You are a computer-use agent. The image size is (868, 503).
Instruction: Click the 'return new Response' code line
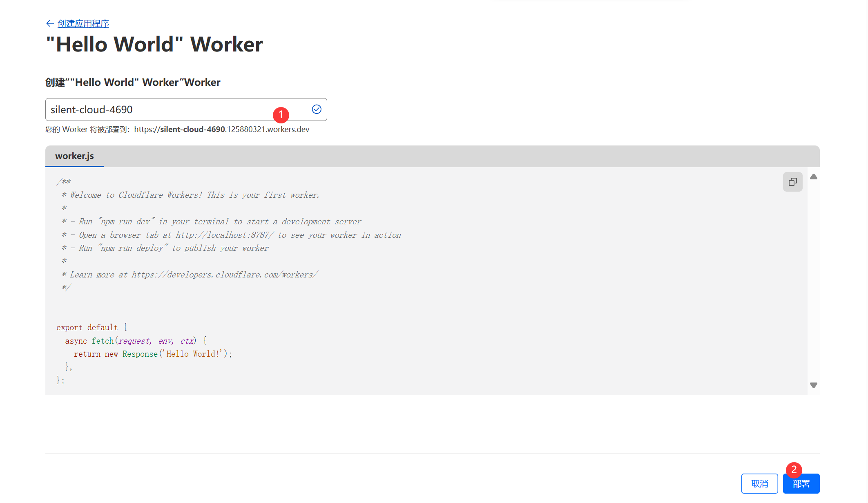(153, 354)
